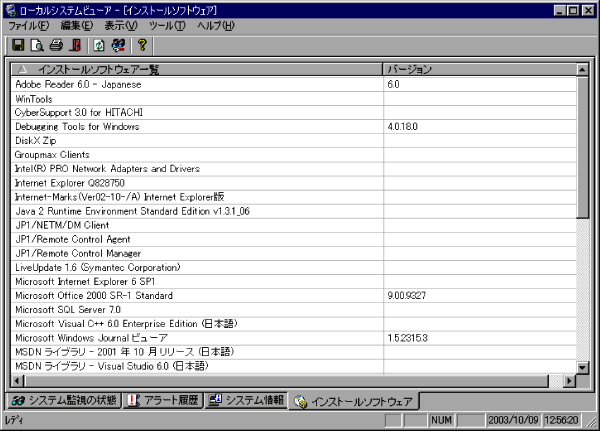This screenshot has height=431, width=600.
Task: Click the レディ status text
Action: [14, 420]
